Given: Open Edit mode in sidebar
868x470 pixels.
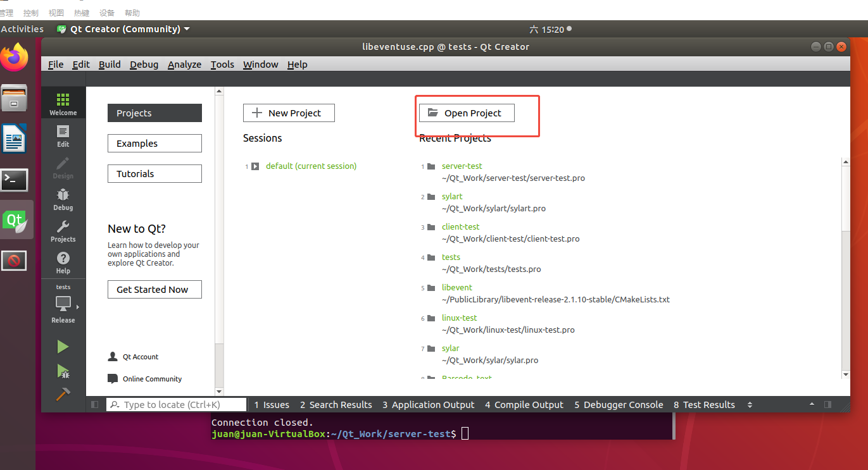Looking at the screenshot, I should coord(63,135).
